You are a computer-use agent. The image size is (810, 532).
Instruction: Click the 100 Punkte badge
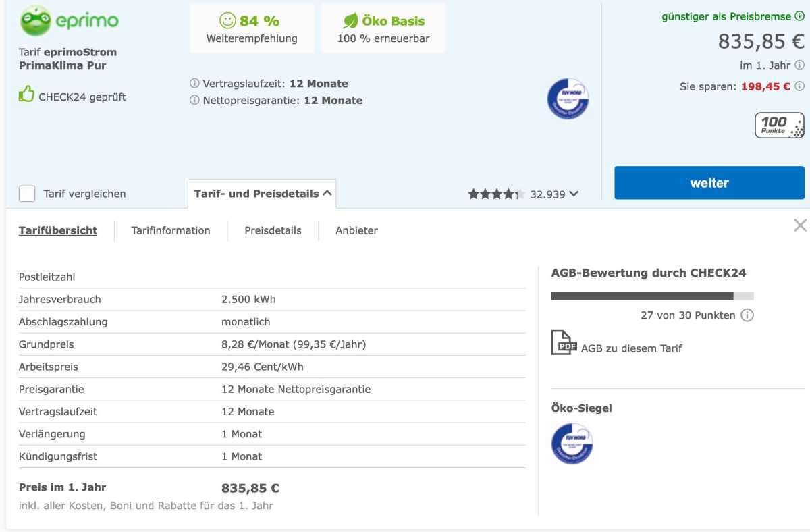click(780, 126)
